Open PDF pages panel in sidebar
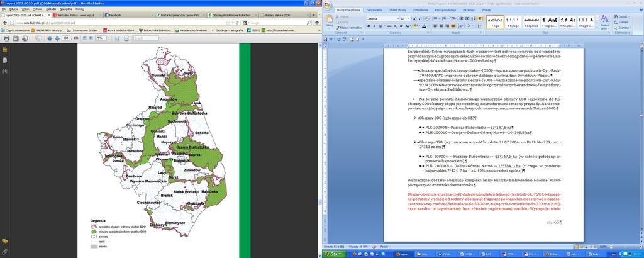This screenshot has width=644, height=258. [5, 60]
